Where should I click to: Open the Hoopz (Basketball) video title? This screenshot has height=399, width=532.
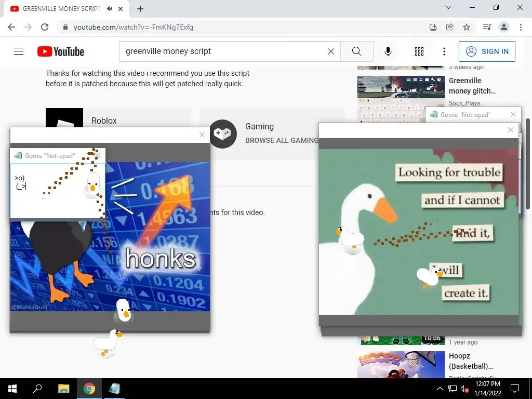pos(471,361)
